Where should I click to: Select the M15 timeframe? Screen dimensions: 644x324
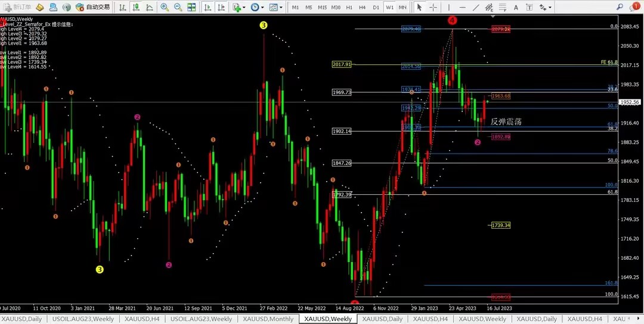pos(323,7)
